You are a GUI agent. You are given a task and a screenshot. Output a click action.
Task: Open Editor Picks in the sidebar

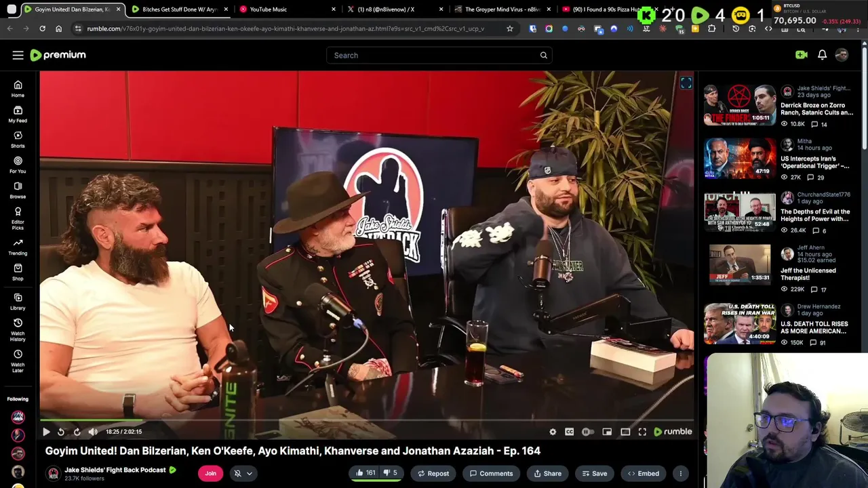point(18,218)
